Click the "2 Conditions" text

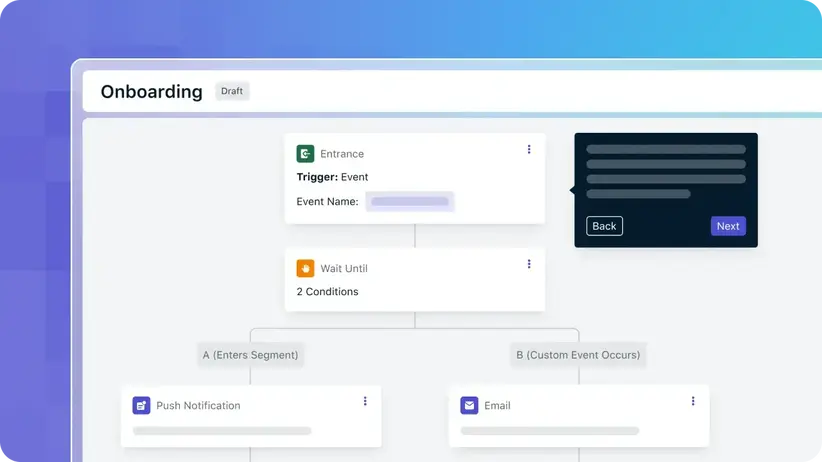click(x=327, y=292)
